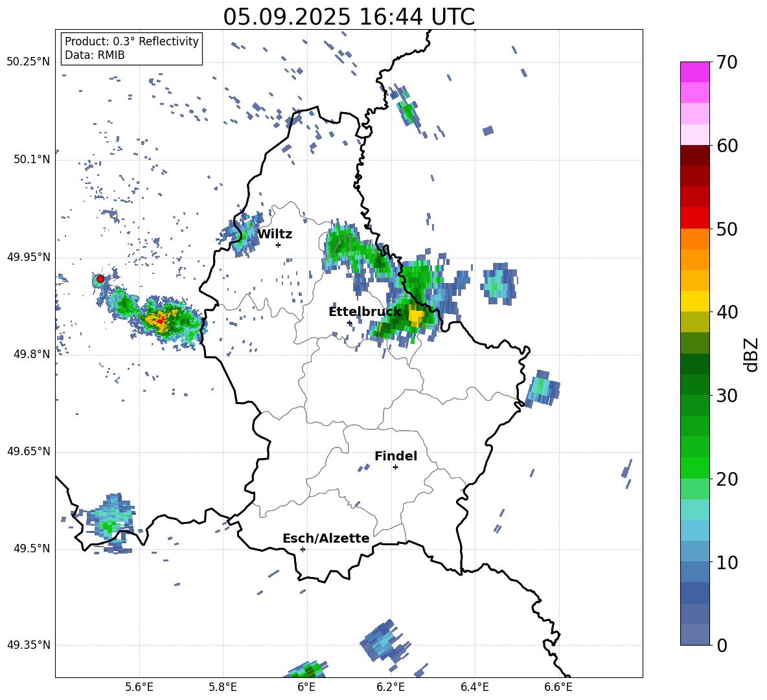Click the 'Product: 0.3° Reflectivity' label
The image size is (767, 700).
click(132, 41)
